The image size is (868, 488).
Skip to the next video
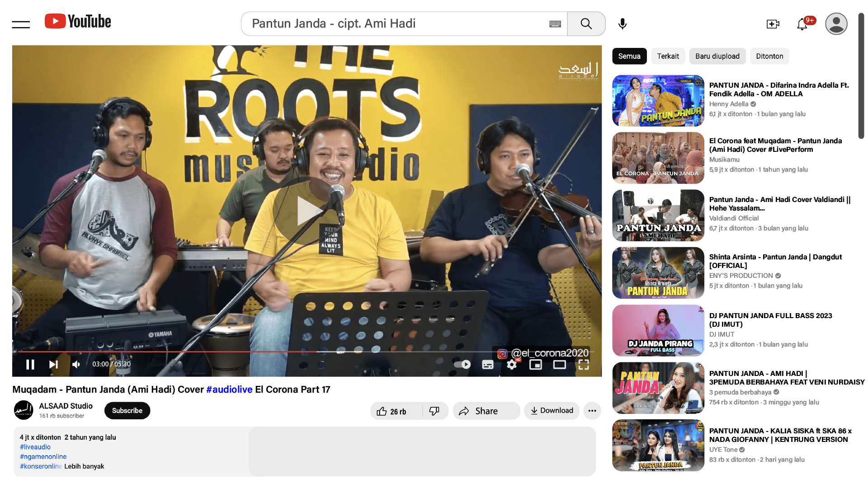(53, 364)
